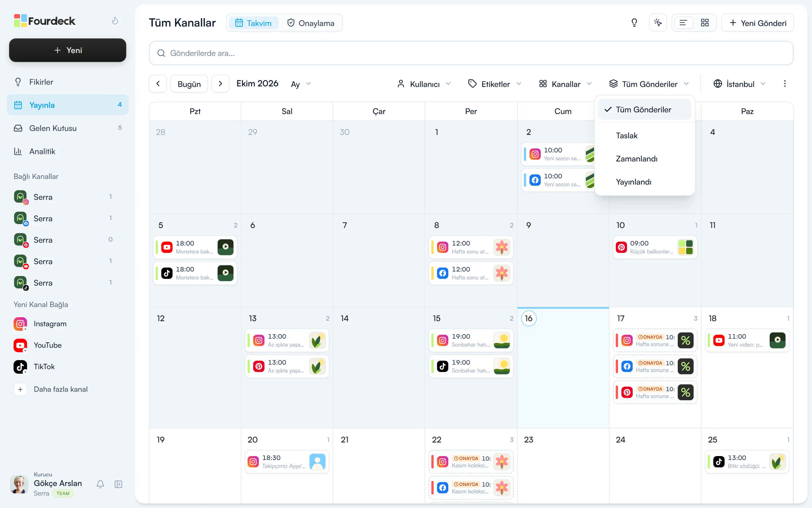The image size is (812, 508).
Task: Go to the previous month arrow
Action: click(158, 84)
